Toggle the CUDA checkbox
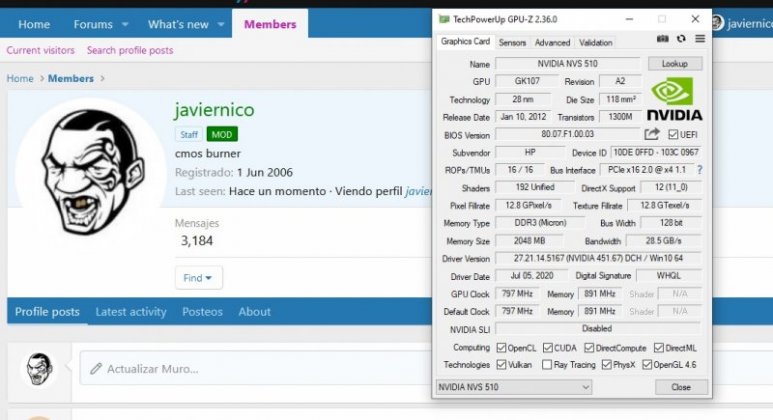The height and width of the screenshot is (420, 773). (548, 348)
